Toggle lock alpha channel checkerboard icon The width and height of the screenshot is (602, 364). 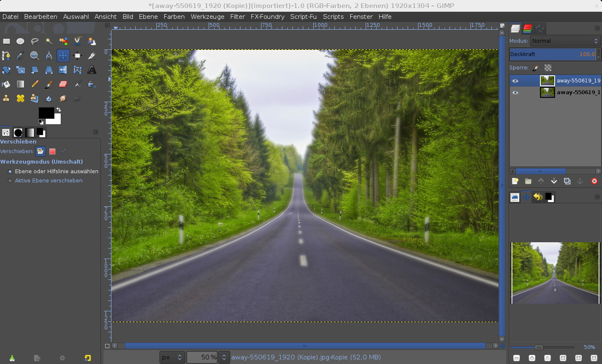(x=548, y=68)
